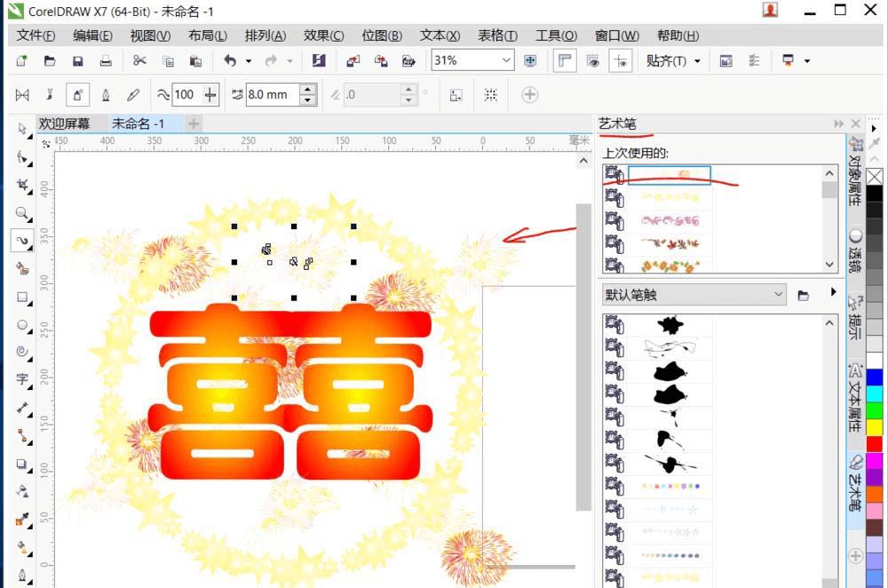
Task: Open the 位图 menu
Action: 382,36
